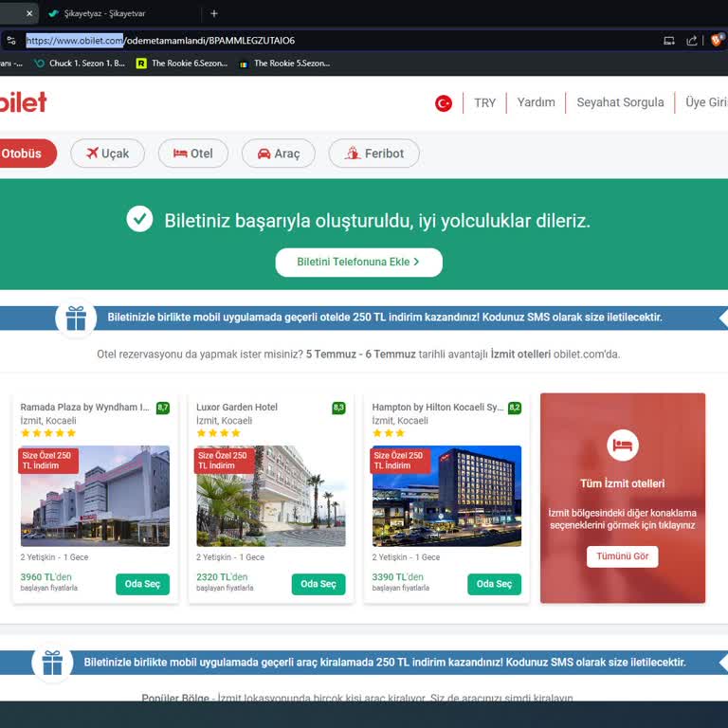Click the Turkish flag language icon
The image size is (728, 728).
pyautogui.click(x=444, y=102)
